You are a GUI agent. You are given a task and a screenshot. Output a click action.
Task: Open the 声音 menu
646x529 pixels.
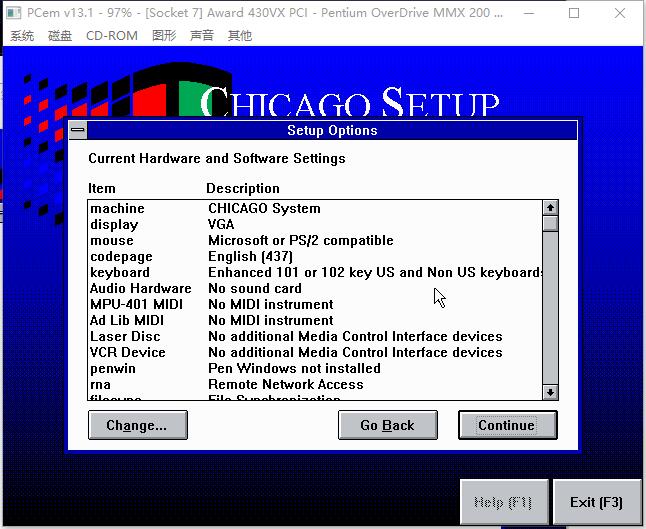202,36
